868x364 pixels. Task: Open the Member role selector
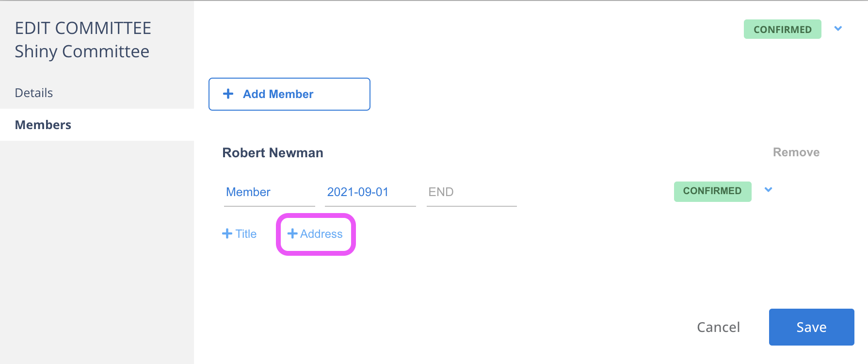click(x=269, y=192)
